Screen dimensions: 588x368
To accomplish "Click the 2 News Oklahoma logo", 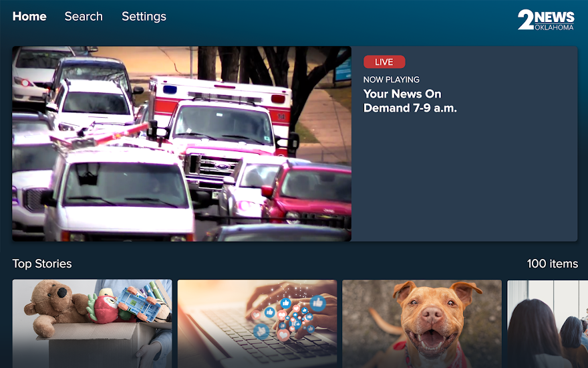I will 546,19.
